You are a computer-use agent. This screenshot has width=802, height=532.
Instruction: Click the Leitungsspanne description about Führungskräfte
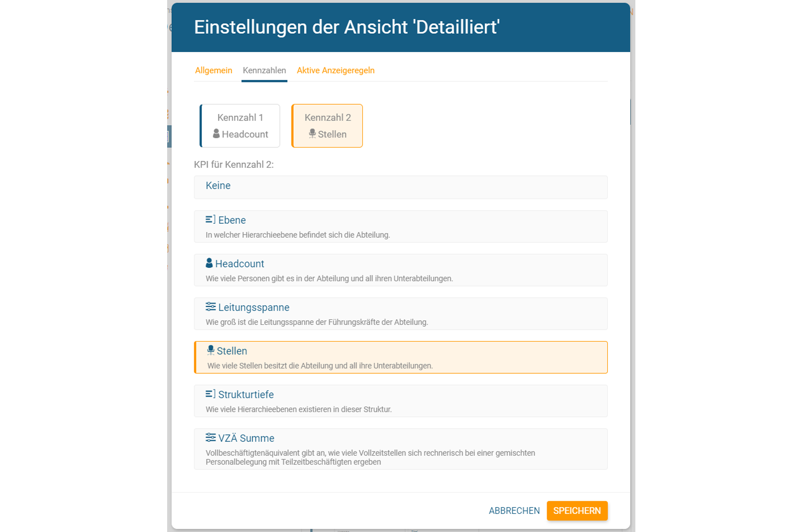click(x=317, y=322)
